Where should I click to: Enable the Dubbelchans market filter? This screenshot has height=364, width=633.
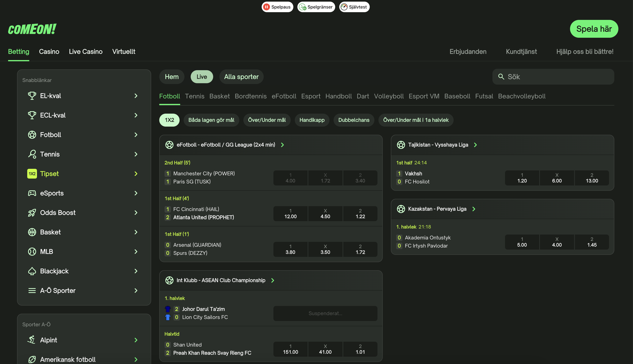(353, 120)
